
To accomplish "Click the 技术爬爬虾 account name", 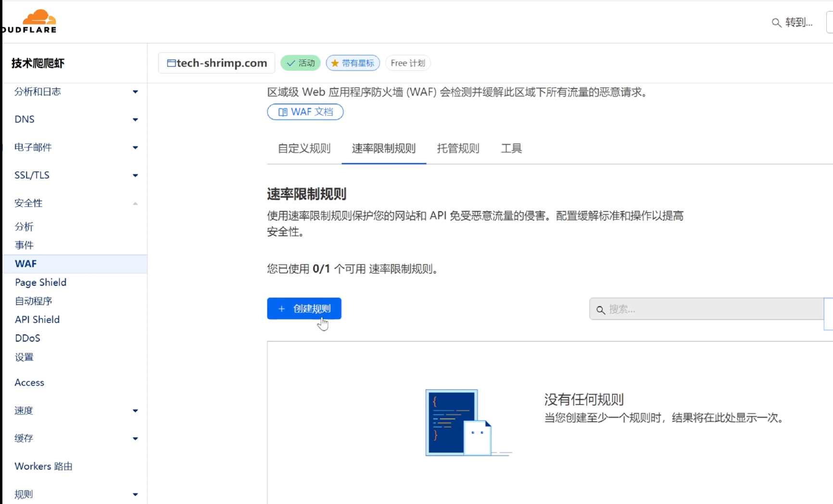I will click(38, 63).
